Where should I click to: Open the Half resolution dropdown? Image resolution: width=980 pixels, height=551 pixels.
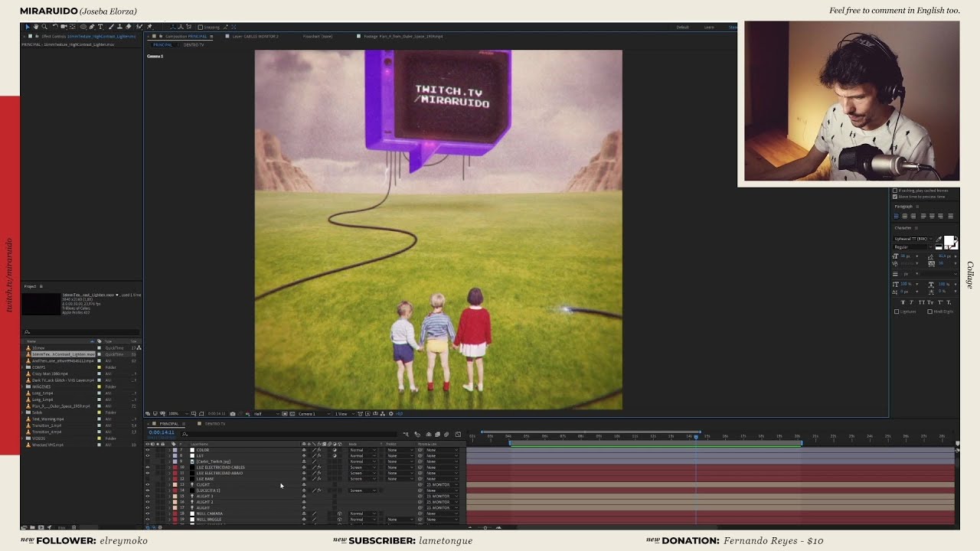pyautogui.click(x=266, y=414)
